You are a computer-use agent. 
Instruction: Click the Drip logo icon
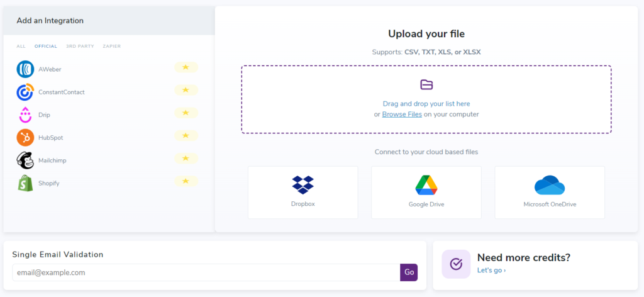25,115
